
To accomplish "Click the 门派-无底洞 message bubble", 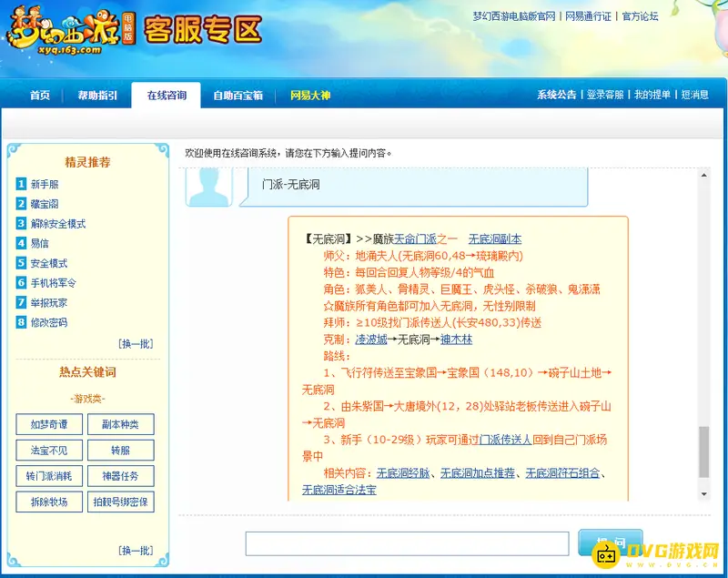I will pos(414,187).
